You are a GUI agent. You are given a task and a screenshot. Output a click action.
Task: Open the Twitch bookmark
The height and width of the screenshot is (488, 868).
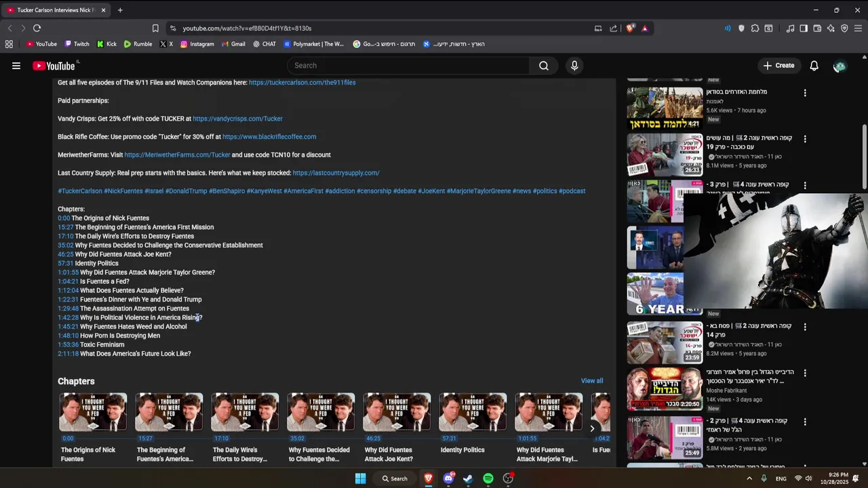pyautogui.click(x=77, y=44)
